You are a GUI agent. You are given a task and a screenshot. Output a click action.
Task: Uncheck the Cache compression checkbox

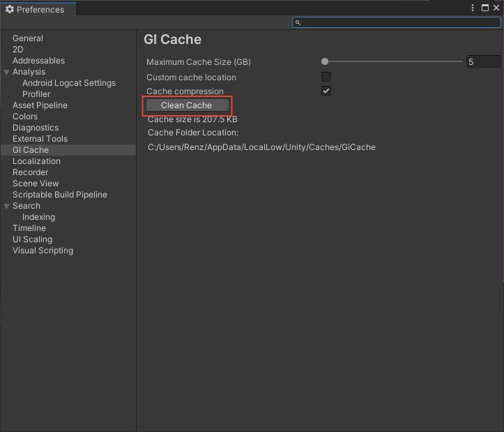[x=326, y=91]
